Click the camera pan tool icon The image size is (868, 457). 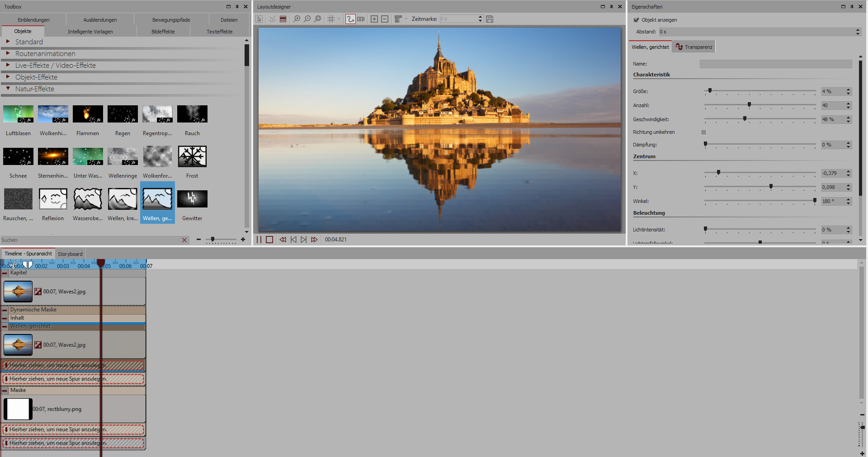pos(361,19)
